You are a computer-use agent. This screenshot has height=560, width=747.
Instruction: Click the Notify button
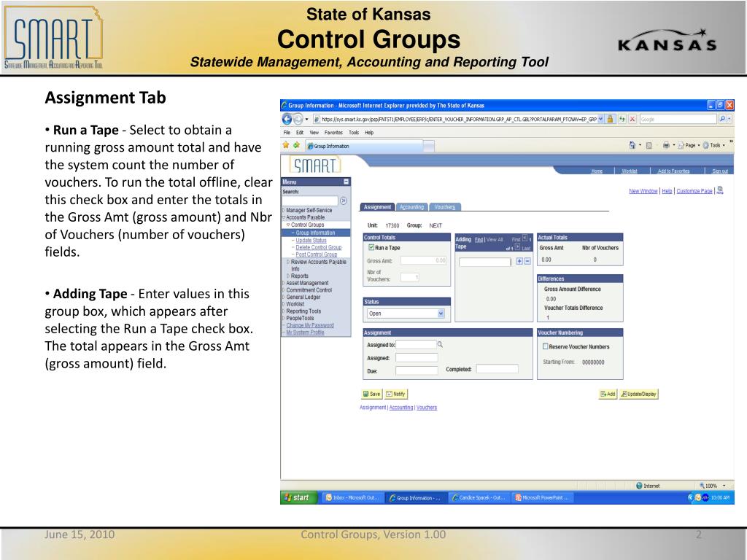(x=396, y=394)
